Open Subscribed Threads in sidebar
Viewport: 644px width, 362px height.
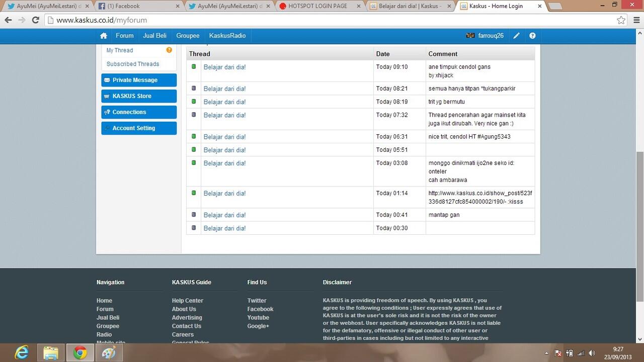click(133, 64)
